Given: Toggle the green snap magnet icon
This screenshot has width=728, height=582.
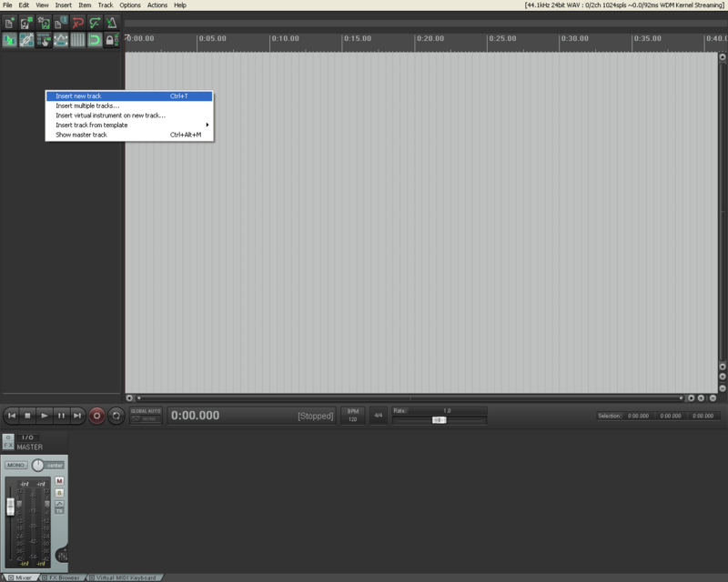Looking at the screenshot, I should (x=95, y=40).
